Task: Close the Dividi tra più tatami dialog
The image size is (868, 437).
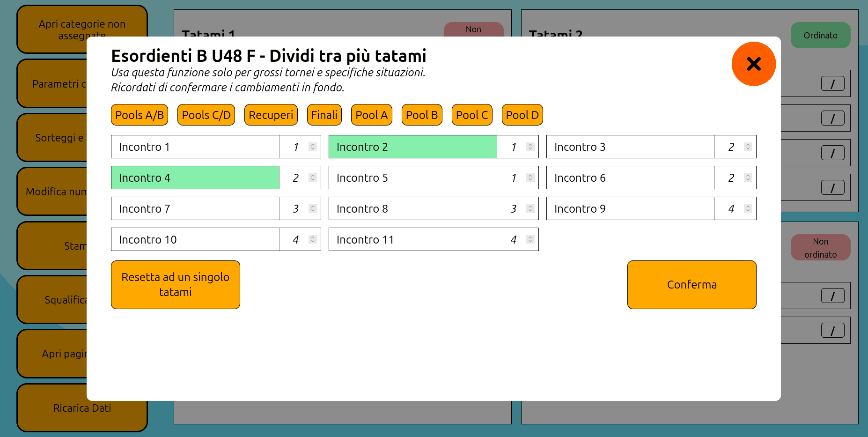Action: point(753,64)
